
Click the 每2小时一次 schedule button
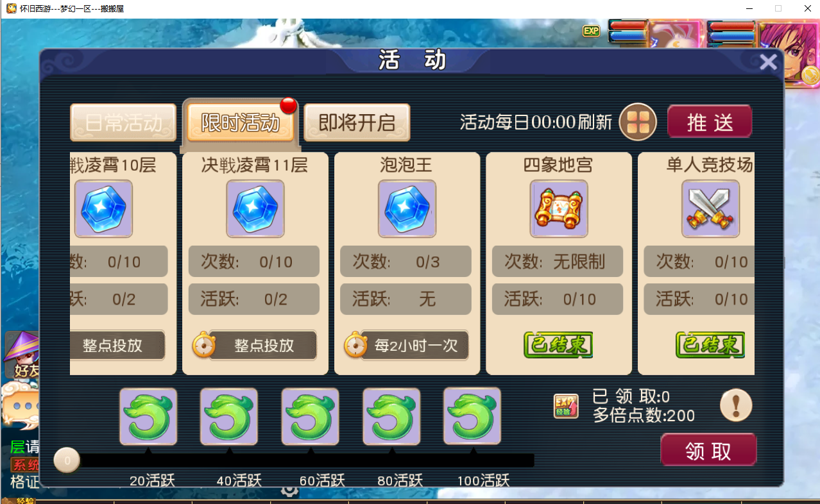coord(415,346)
